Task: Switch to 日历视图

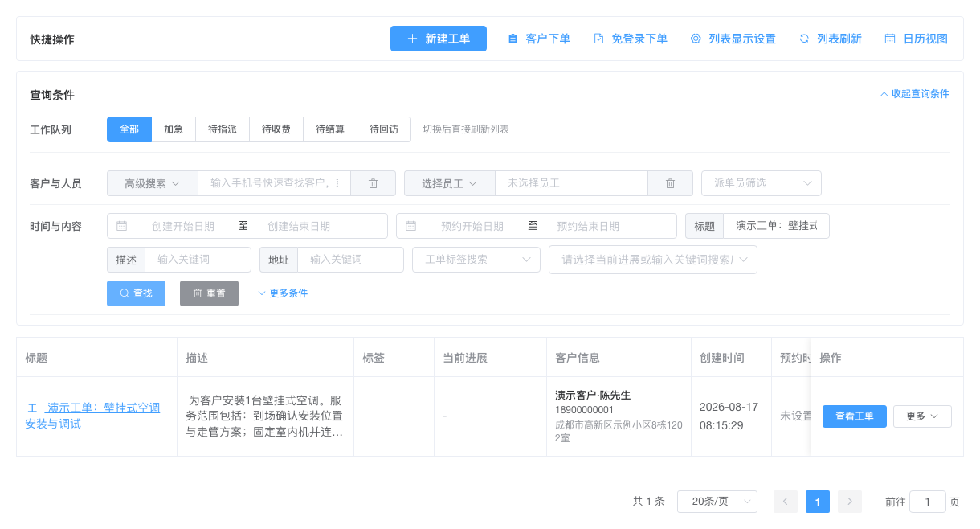Action: (917, 39)
